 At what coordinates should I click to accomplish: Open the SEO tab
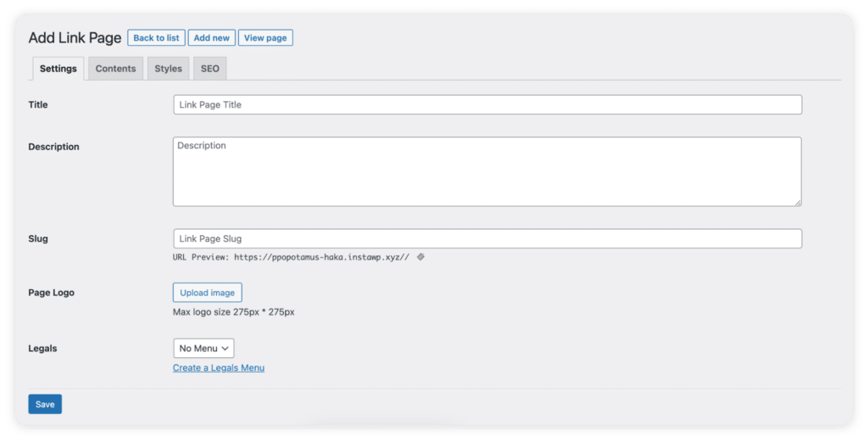[210, 69]
